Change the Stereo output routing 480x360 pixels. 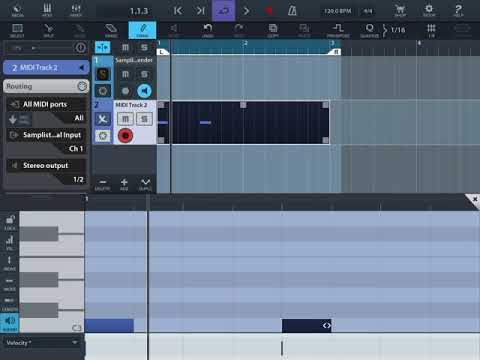[46, 166]
